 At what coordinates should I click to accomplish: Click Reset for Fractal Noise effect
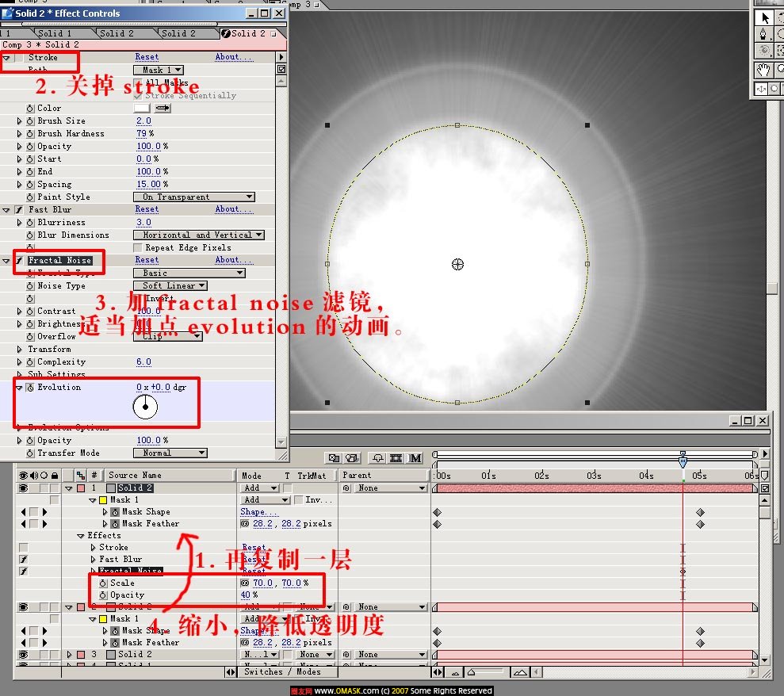(147, 260)
